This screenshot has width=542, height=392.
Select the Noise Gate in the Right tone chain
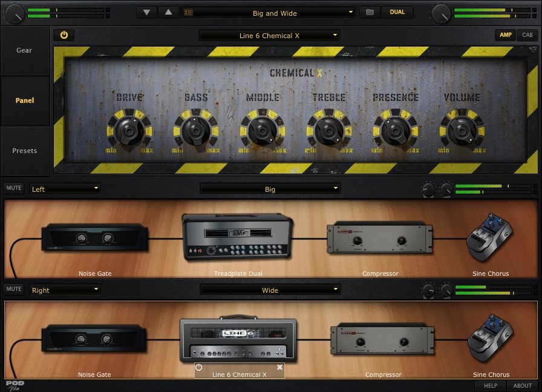[94, 338]
